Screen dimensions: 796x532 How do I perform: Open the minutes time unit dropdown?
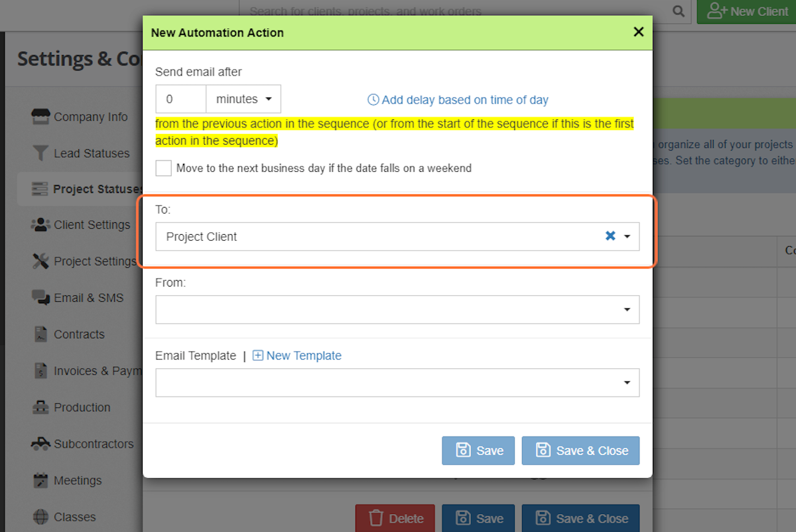(243, 98)
